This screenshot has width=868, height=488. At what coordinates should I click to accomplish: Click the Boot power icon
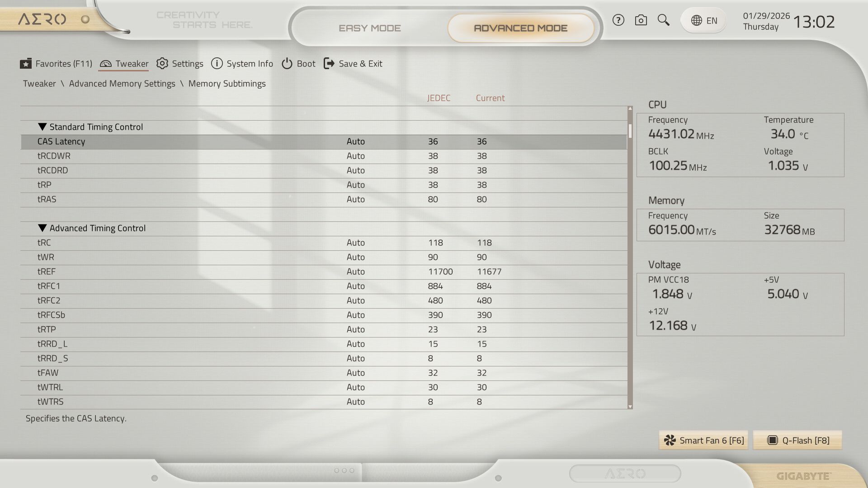click(287, 64)
